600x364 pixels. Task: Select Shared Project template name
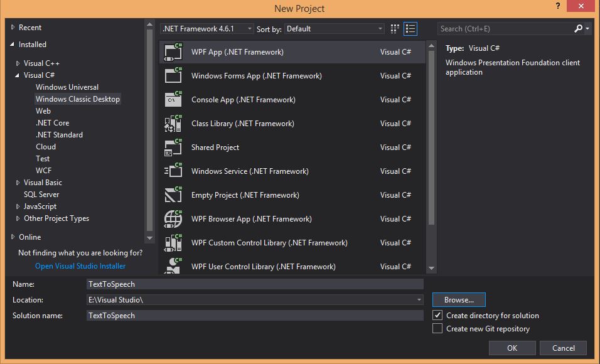coord(215,147)
